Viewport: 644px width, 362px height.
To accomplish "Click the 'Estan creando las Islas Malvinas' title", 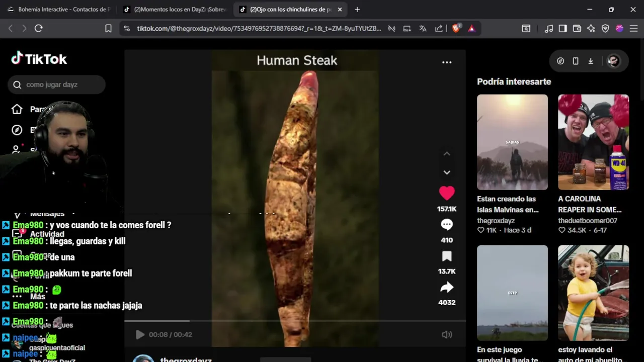I will point(508,204).
